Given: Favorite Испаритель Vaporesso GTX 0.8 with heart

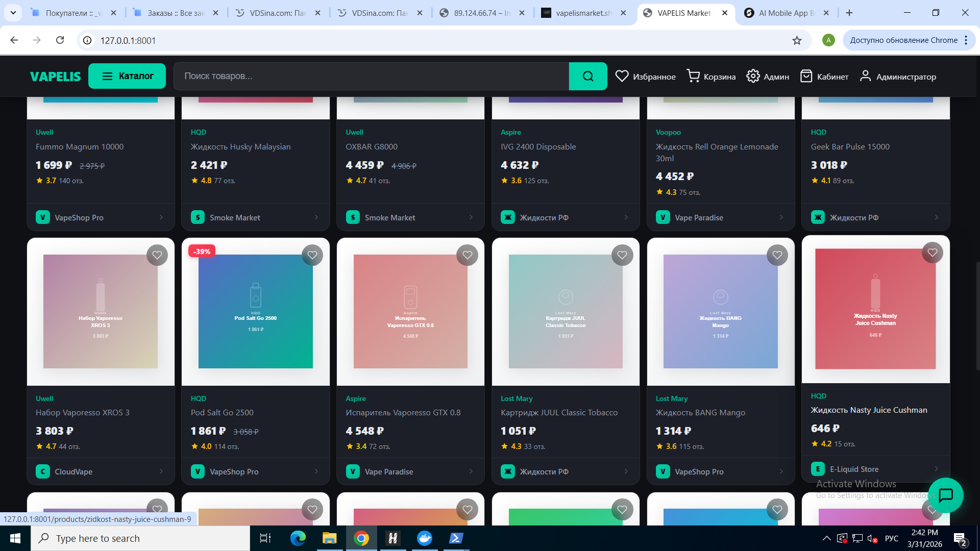Looking at the screenshot, I should click(468, 255).
